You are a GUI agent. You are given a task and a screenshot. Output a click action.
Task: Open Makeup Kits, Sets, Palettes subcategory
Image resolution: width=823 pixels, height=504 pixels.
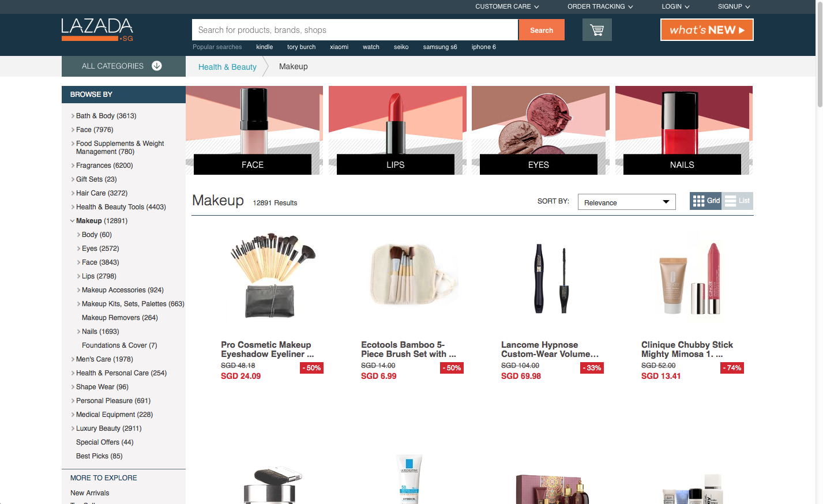pyautogui.click(x=133, y=304)
